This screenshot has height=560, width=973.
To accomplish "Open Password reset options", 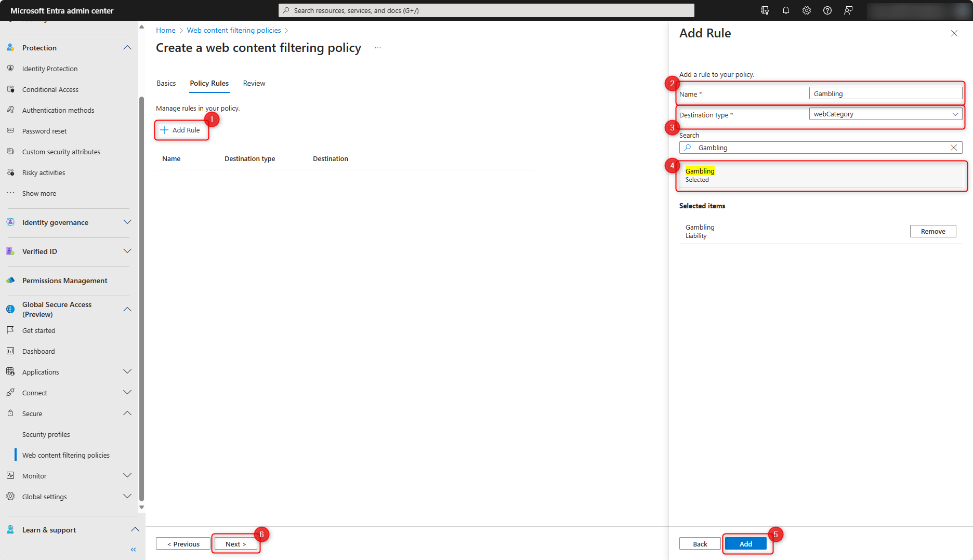I will 44,130.
